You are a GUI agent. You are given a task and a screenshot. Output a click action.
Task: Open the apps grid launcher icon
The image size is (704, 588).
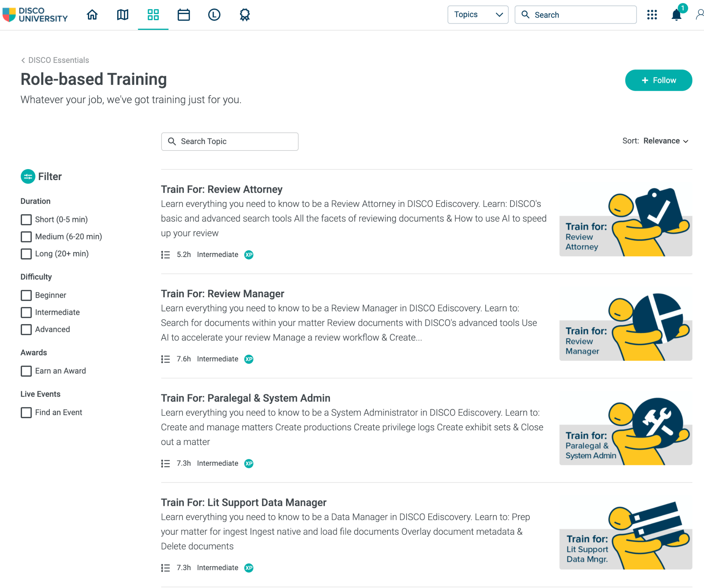(x=652, y=15)
